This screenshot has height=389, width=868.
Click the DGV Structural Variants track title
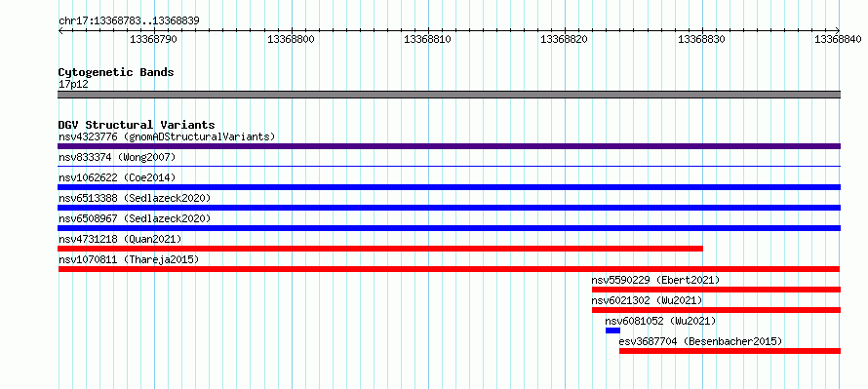pos(137,125)
